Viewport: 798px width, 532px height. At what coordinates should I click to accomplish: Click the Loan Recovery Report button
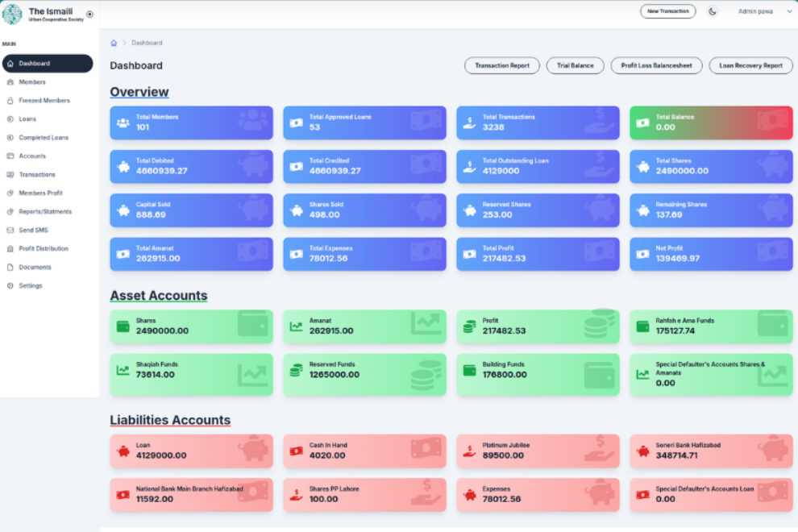click(750, 66)
